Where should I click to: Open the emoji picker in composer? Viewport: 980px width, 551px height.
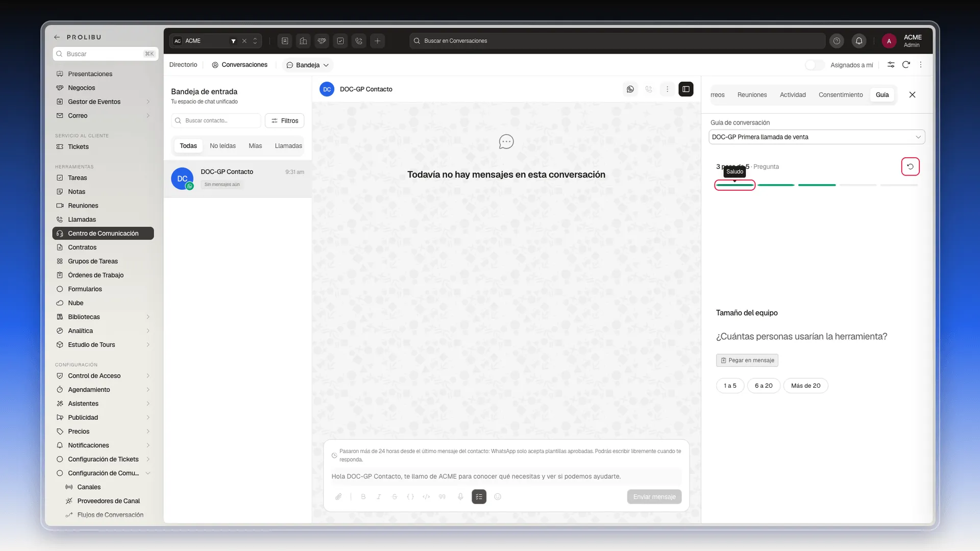[498, 496]
